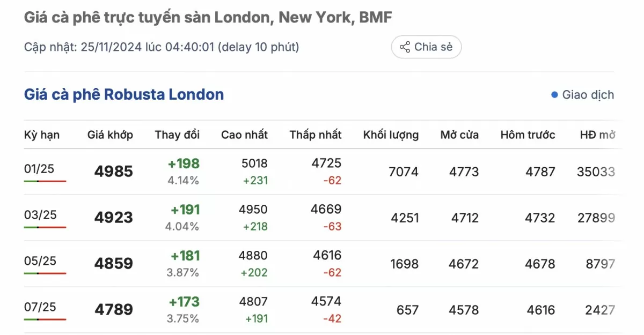Open the Giá cà phê Robusta London heading
The image size is (644, 335).
click(x=124, y=95)
